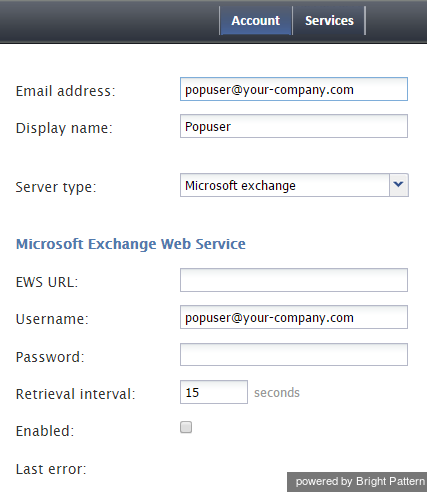Viewport: 427px width, 492px height.
Task: Click the Retrieval interval label
Action: (75, 394)
